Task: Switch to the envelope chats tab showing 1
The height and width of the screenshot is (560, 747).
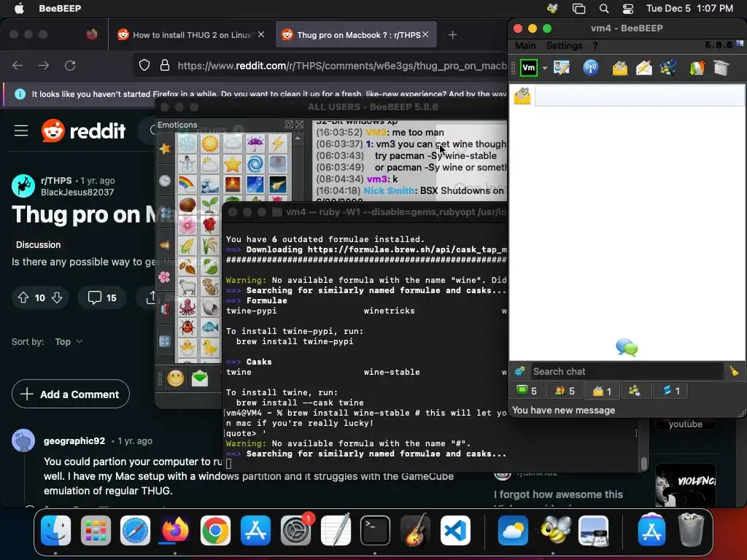Action: pos(602,391)
